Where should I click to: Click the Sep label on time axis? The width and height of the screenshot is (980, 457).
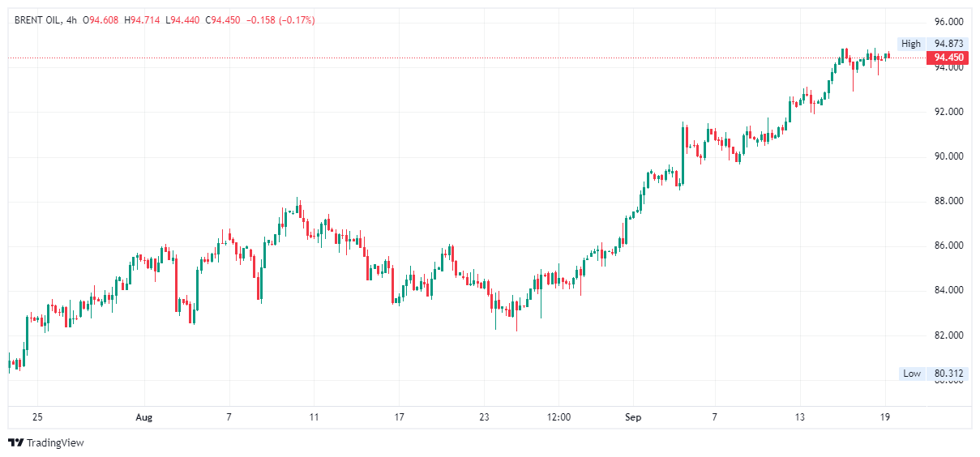click(633, 417)
